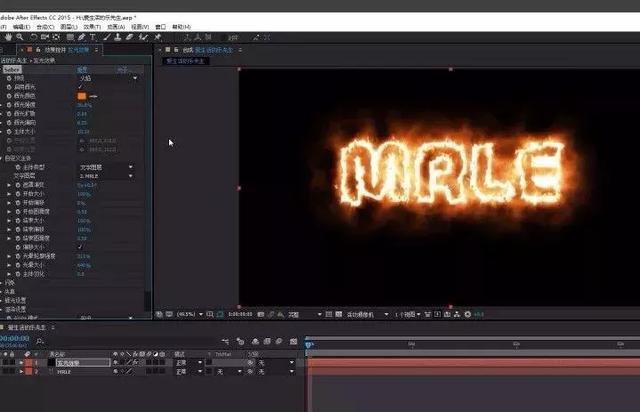The height and width of the screenshot is (412, 640).
Task: Switch to the effect controls tab
Action: click(x=67, y=50)
